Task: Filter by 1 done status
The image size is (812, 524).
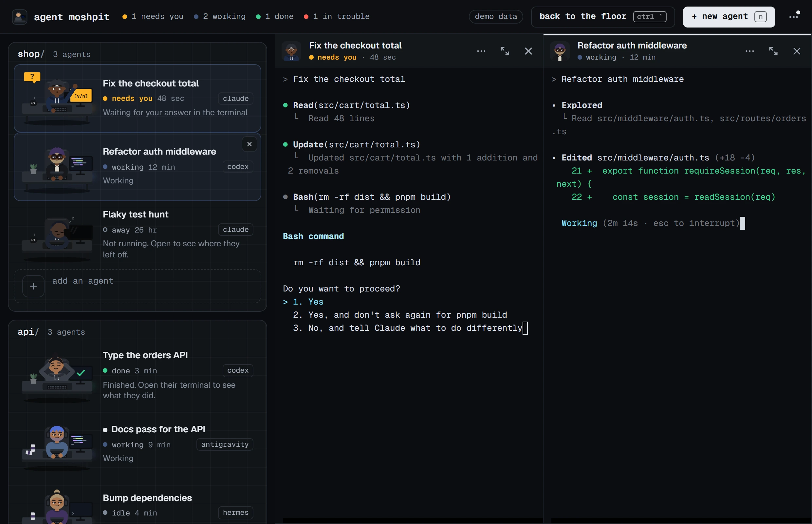Action: (x=274, y=17)
